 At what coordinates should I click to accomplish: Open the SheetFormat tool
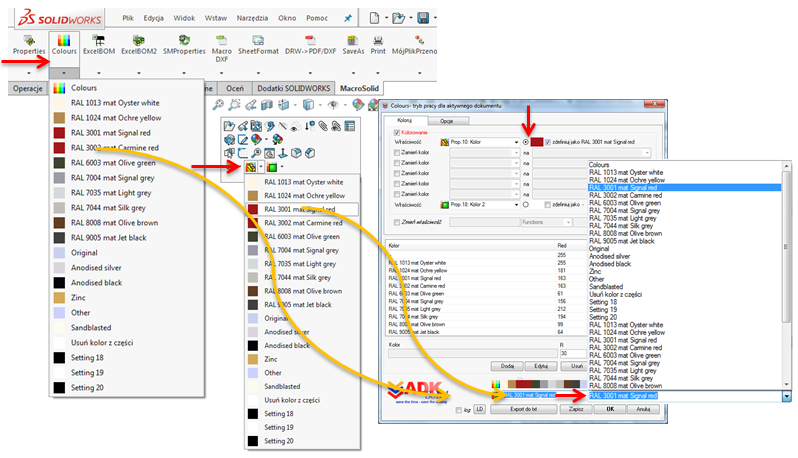(x=258, y=45)
